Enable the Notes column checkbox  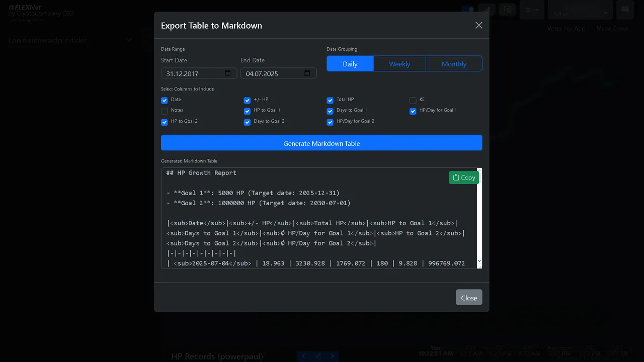point(165,111)
